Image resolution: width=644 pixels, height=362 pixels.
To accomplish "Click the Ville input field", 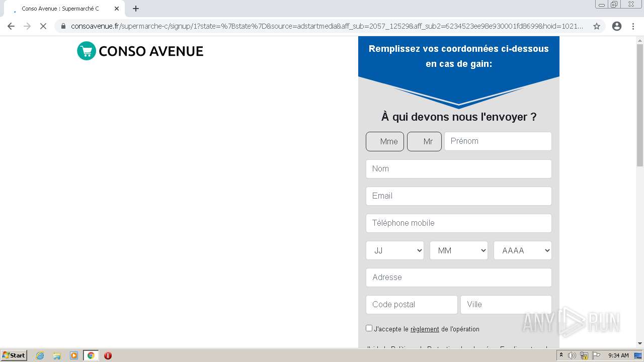I will [x=506, y=305].
